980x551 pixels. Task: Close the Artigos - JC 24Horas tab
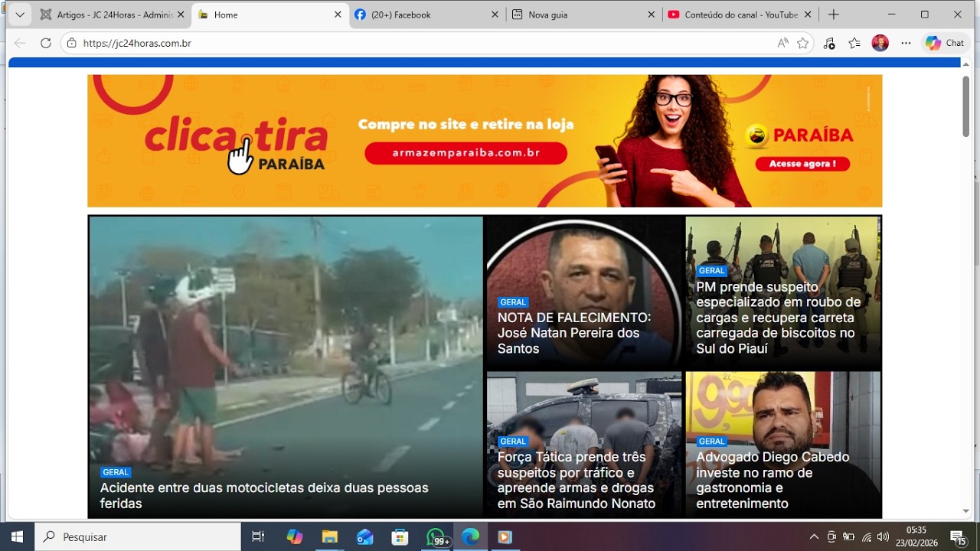click(x=181, y=15)
